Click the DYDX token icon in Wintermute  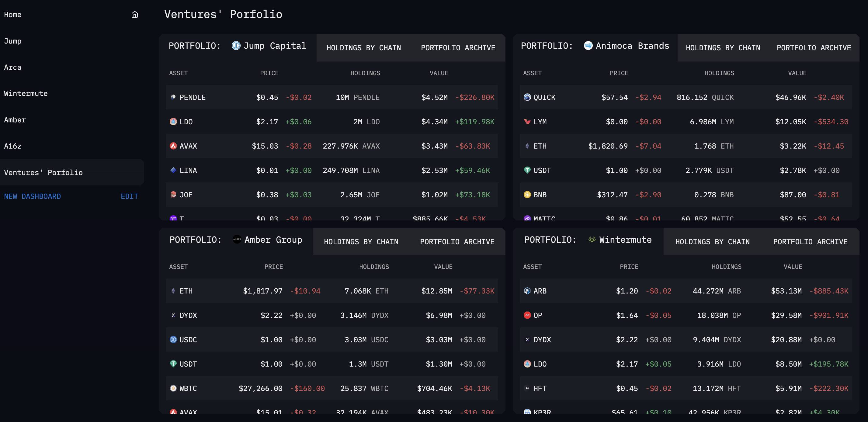tap(527, 339)
